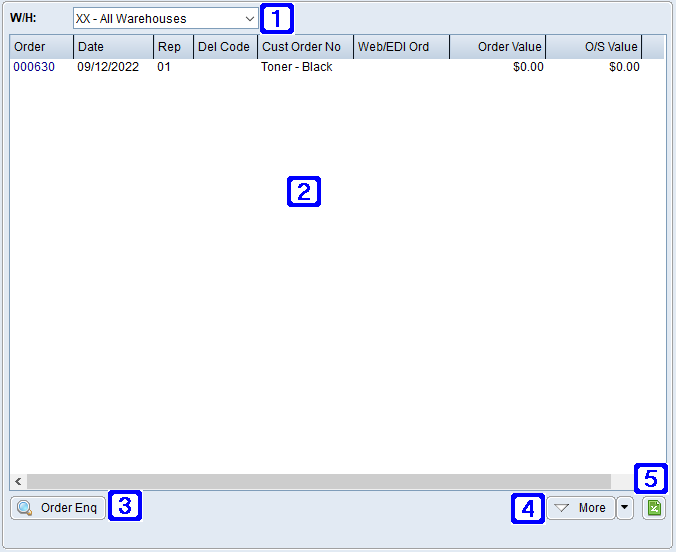The image size is (676, 552).
Task: Click the More button
Action: 581,508
